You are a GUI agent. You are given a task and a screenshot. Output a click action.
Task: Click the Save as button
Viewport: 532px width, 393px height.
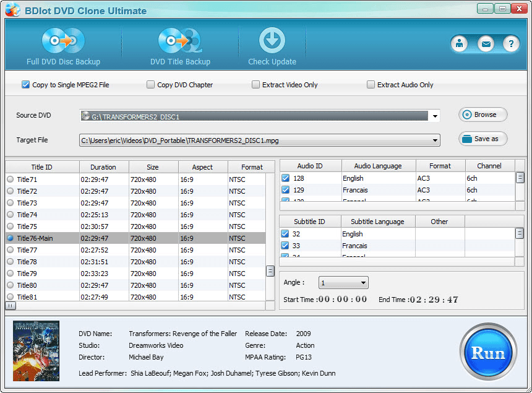click(482, 139)
